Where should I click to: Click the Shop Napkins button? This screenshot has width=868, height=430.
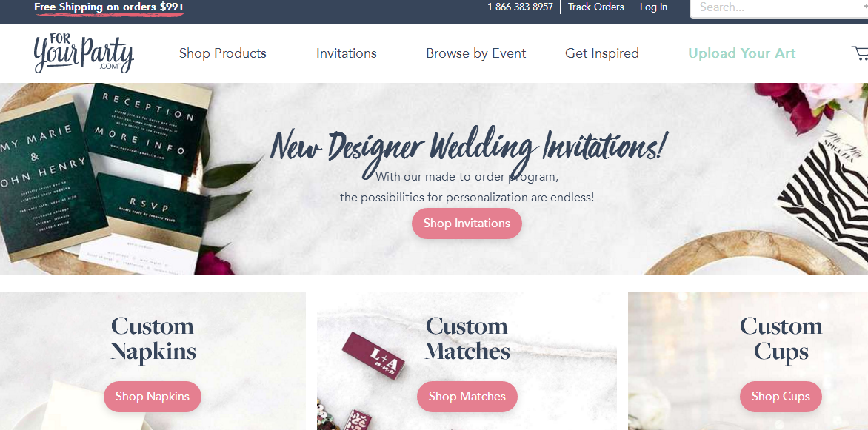tap(153, 396)
